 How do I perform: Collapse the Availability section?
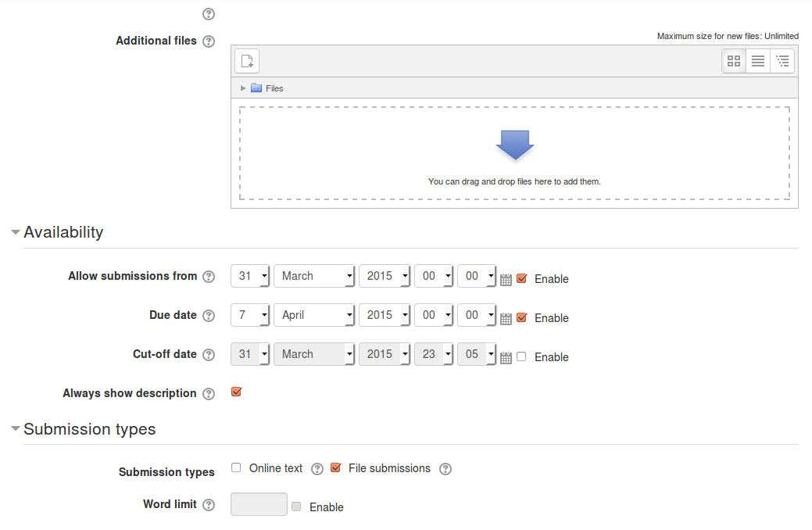[16, 232]
